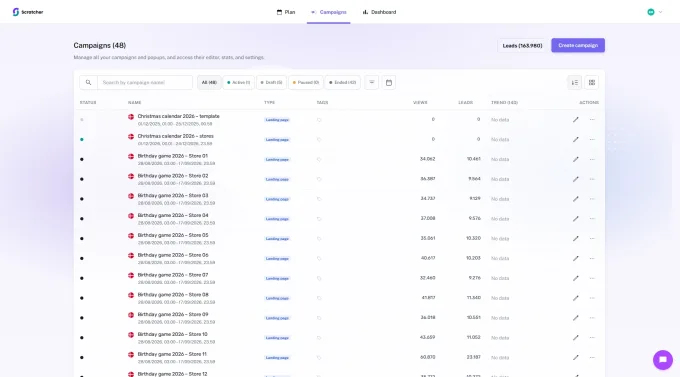The width and height of the screenshot is (680, 377).
Task: Click Landing page badge for Store 03
Action: coord(277,199)
